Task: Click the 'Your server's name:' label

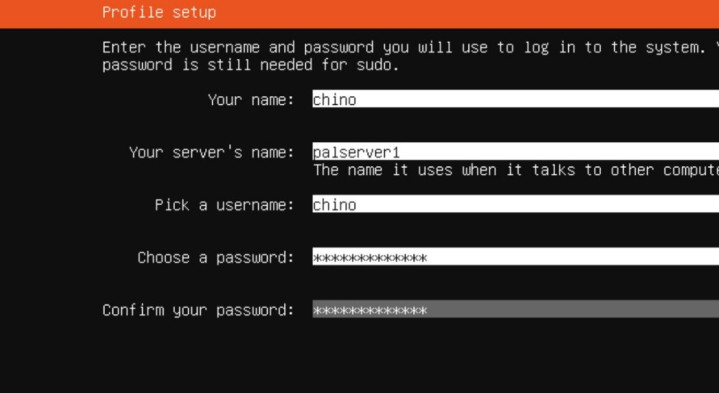Action: click(211, 152)
